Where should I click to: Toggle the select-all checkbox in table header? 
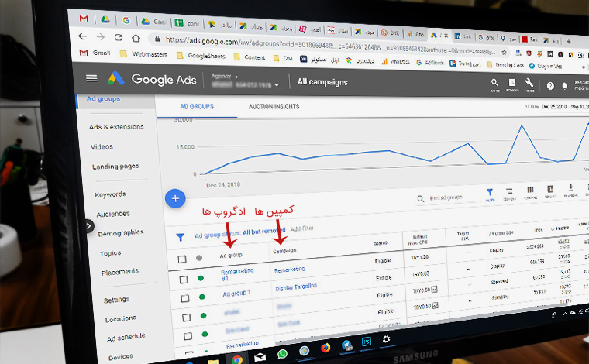tap(182, 259)
